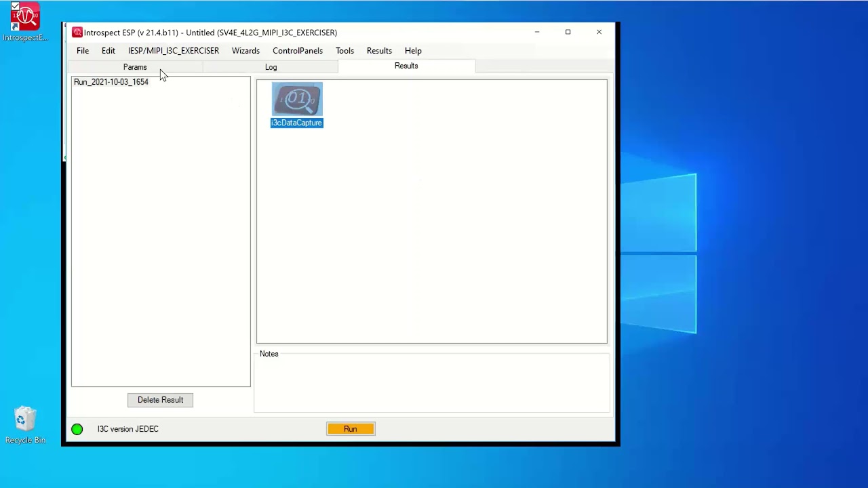Image resolution: width=868 pixels, height=488 pixels.
Task: Click the green connection status indicator
Action: (x=77, y=429)
